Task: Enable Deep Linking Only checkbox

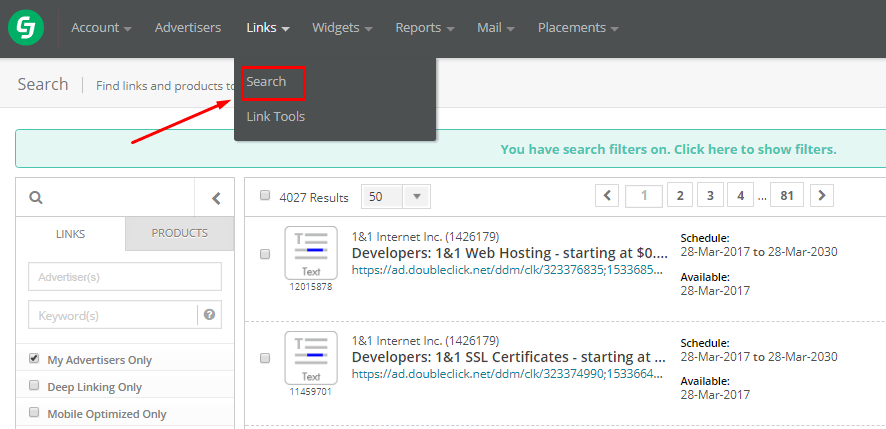Action: click(x=34, y=386)
